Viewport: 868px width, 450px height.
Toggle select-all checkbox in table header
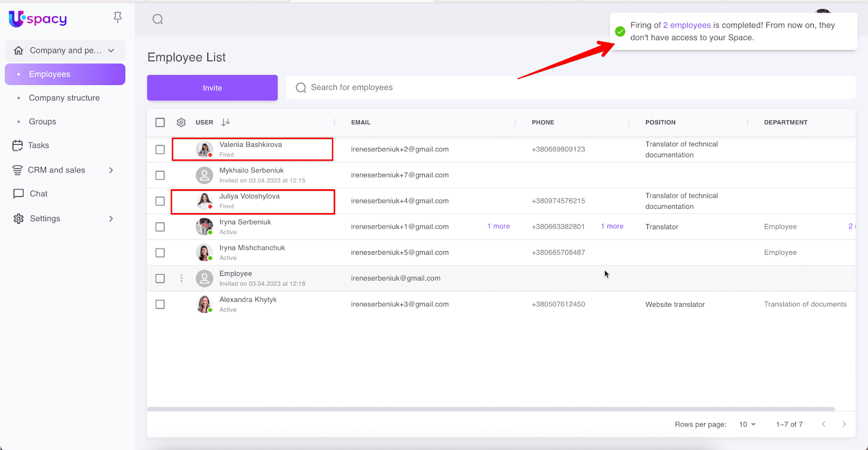click(x=160, y=123)
